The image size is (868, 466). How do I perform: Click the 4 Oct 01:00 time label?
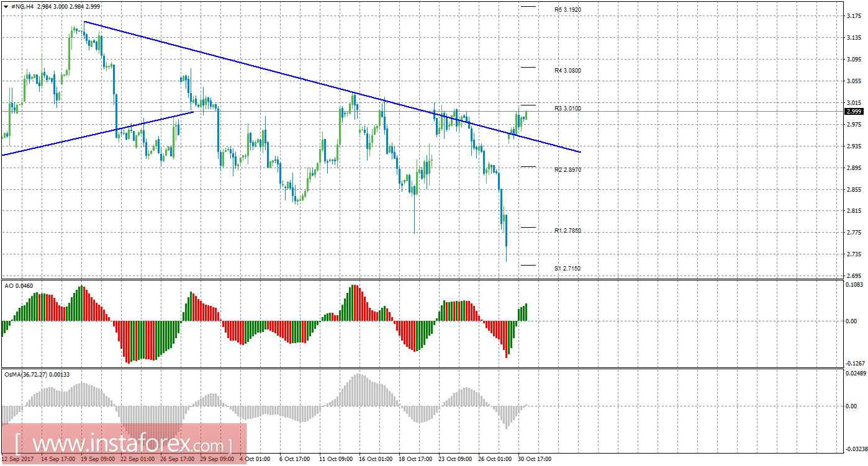(x=255, y=460)
